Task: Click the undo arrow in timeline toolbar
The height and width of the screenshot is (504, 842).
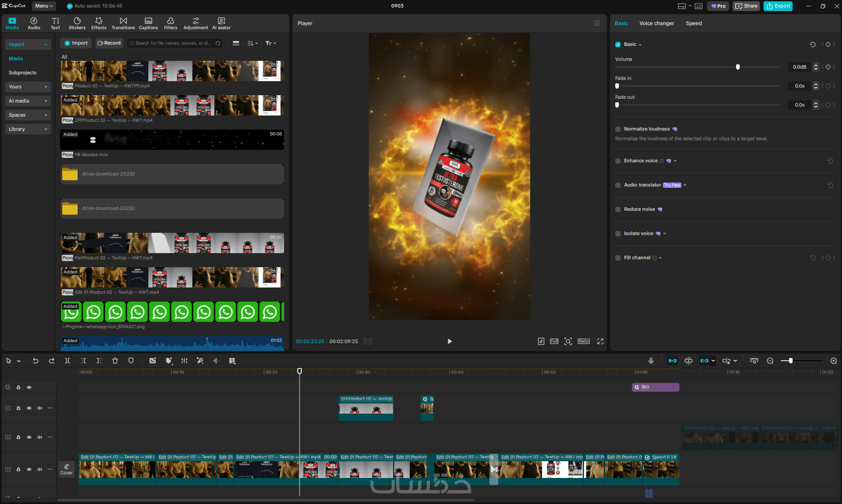Action: (x=36, y=361)
